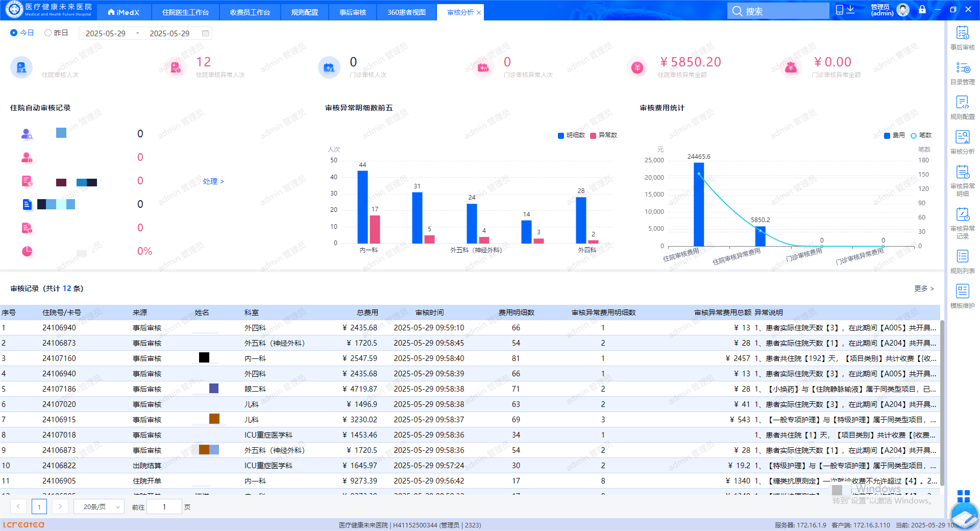Toggle 费用 legend in cost chart

pyautogui.click(x=894, y=135)
